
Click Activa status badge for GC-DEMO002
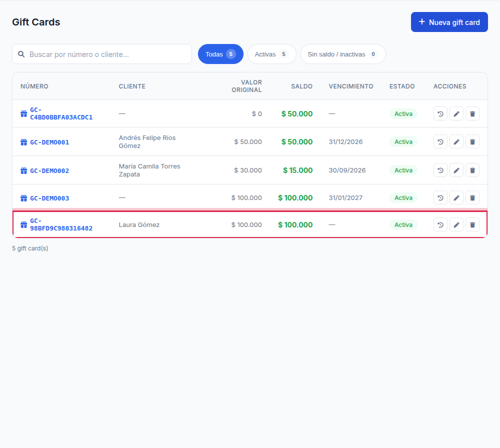(x=403, y=170)
